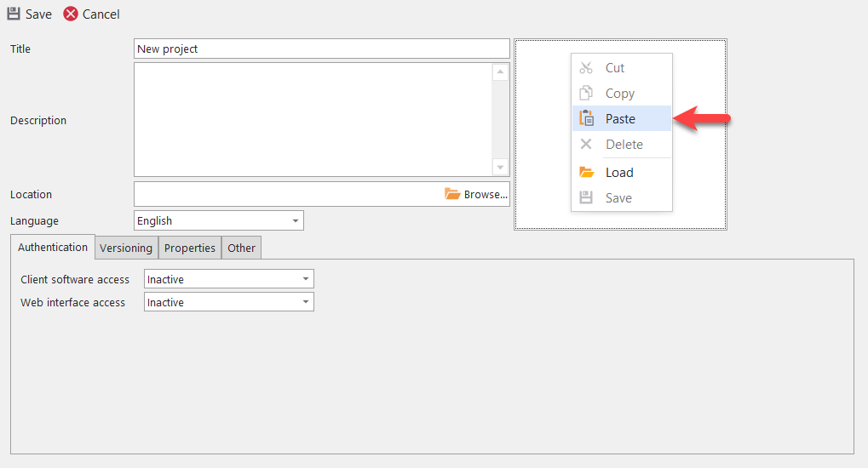Click the Delete X icon in context menu

point(586,145)
